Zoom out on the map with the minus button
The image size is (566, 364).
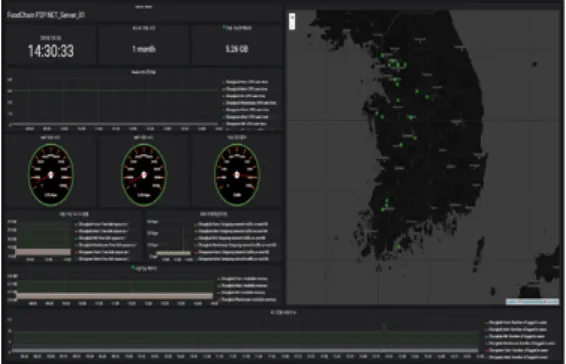pyautogui.click(x=292, y=25)
